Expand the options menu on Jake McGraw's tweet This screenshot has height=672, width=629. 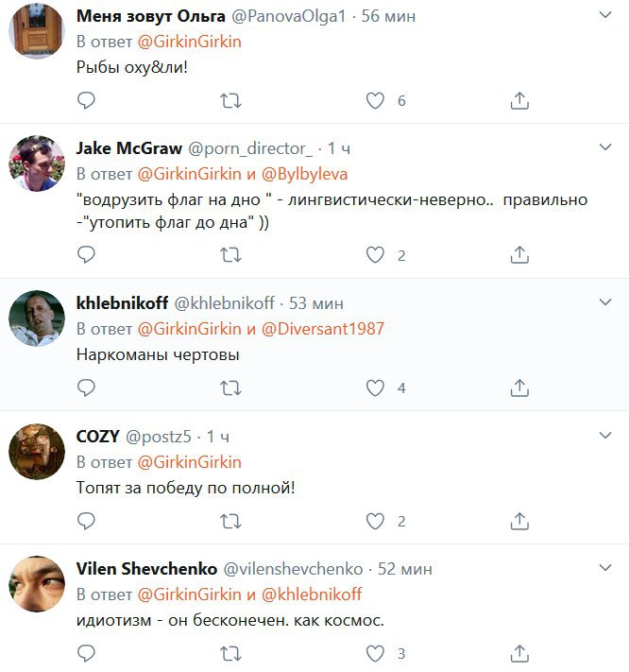click(606, 146)
